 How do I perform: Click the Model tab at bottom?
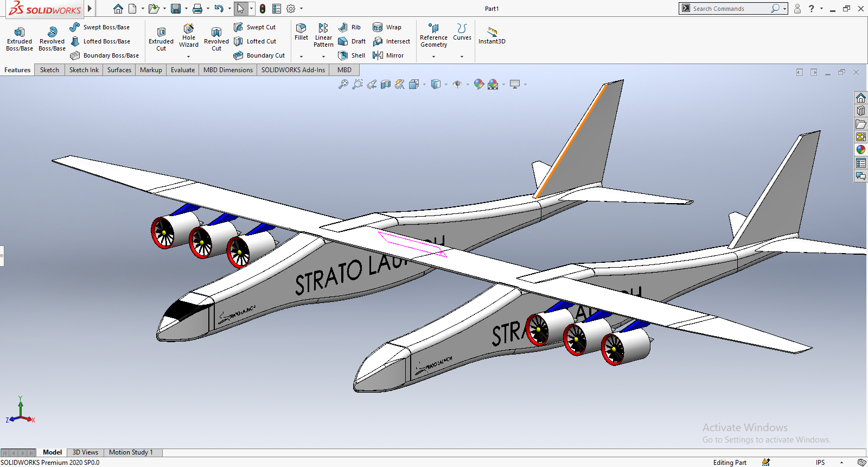click(x=52, y=452)
